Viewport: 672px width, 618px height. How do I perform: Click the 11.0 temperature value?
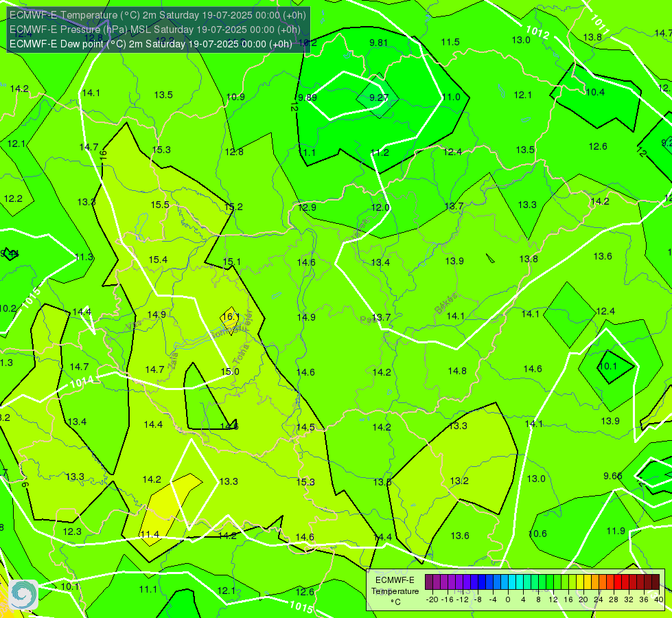[451, 97]
